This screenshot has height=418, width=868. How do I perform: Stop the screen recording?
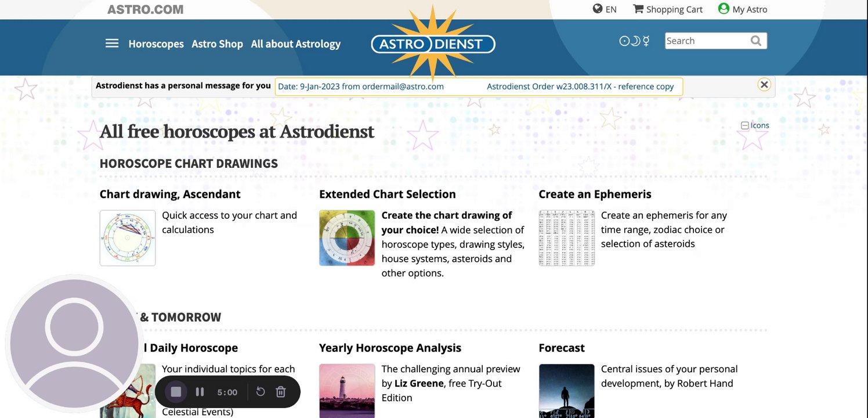176,392
